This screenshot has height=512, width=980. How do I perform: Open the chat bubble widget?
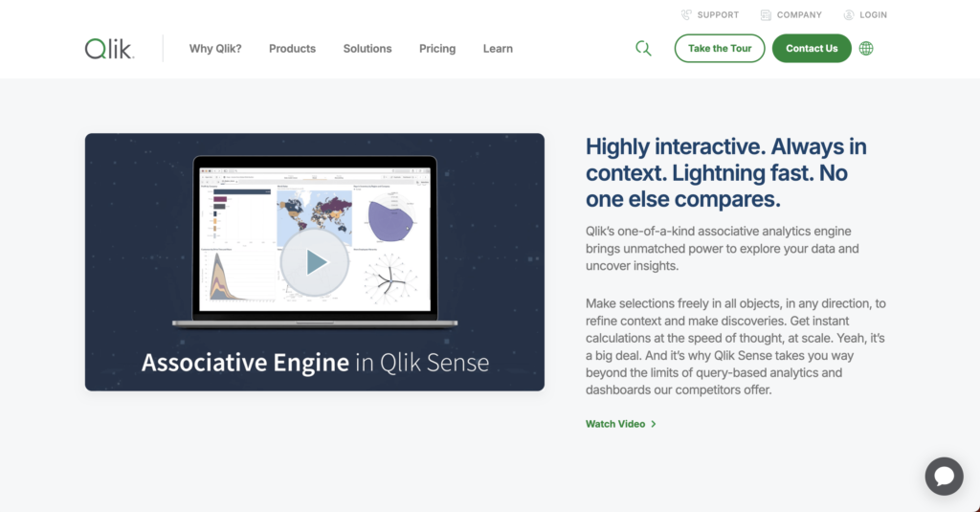[943, 476]
